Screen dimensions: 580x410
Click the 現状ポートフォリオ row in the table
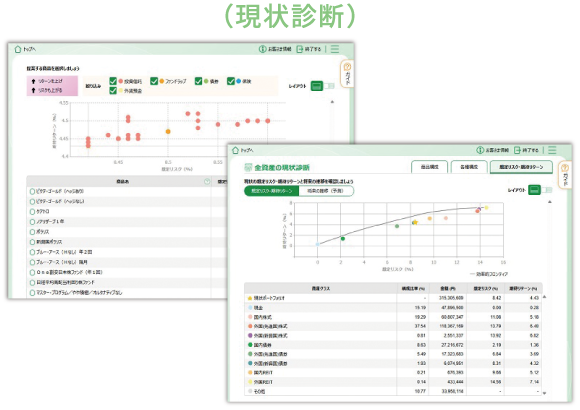point(393,298)
